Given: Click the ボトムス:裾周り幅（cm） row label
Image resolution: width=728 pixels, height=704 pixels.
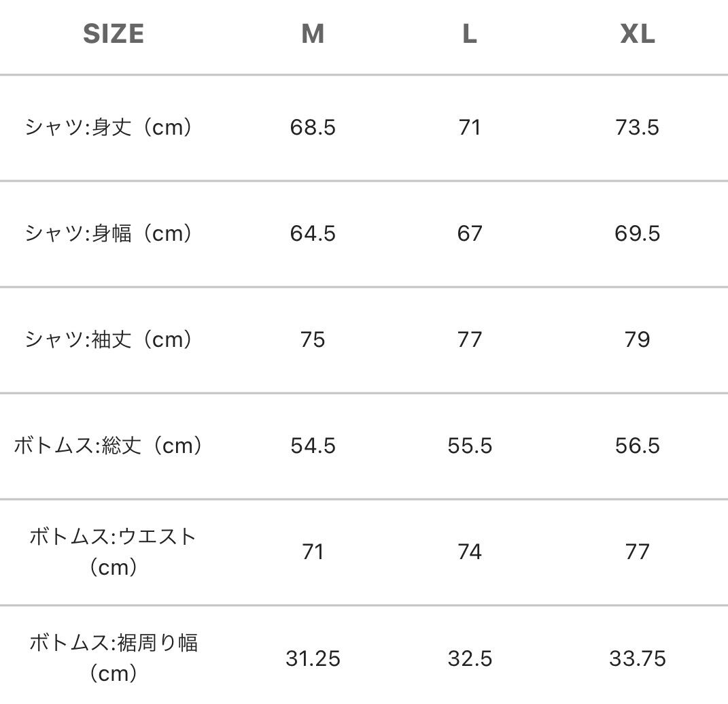Looking at the screenshot, I should coord(114,658).
